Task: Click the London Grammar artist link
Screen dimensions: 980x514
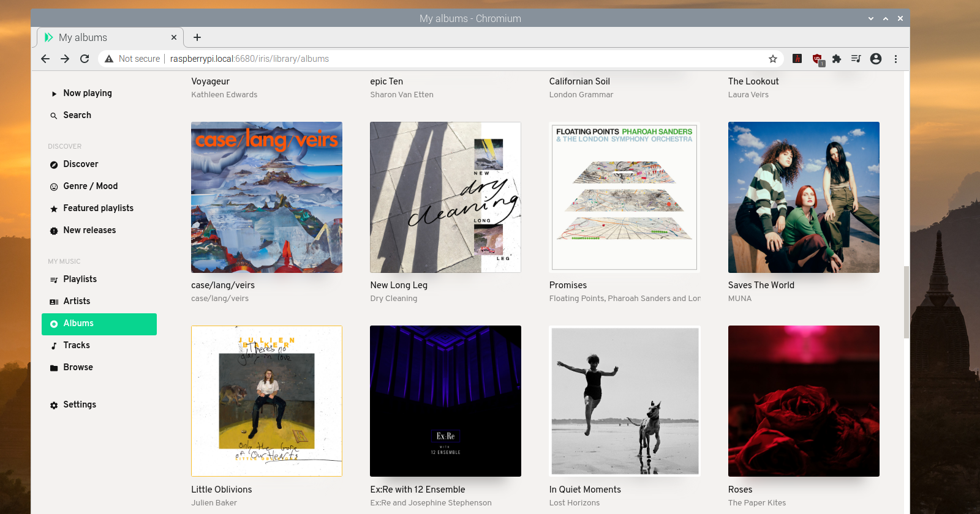Action: pos(581,95)
